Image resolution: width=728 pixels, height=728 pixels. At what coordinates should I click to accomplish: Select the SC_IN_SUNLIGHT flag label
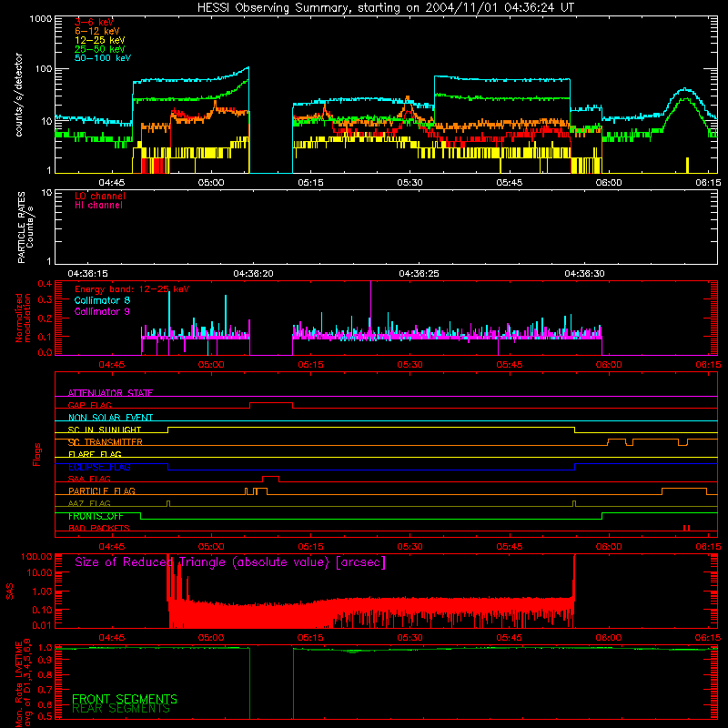coord(105,430)
